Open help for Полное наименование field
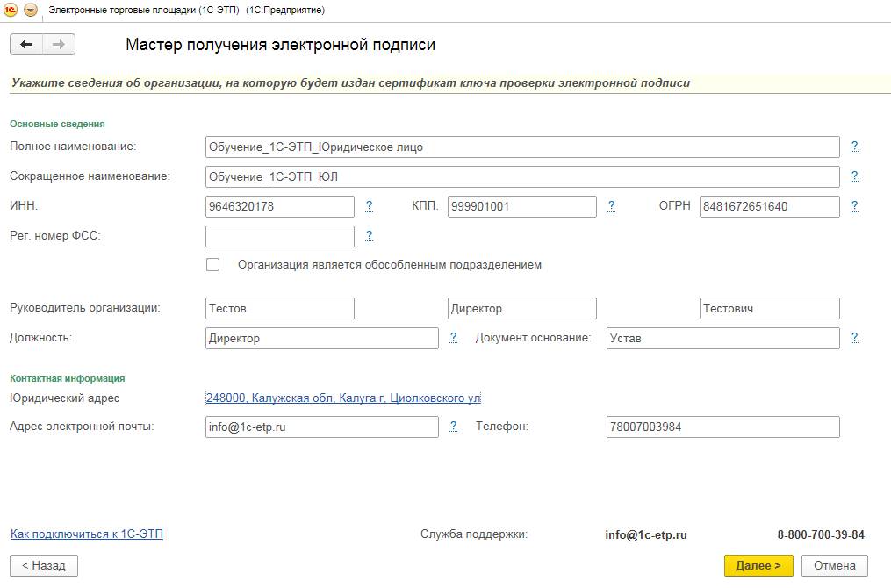The height and width of the screenshot is (588, 891). [854, 147]
